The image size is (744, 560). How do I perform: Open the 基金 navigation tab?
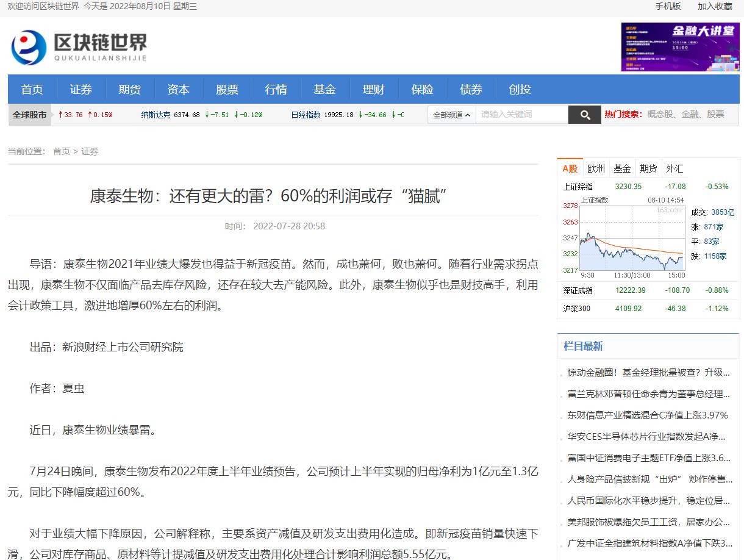pos(325,90)
